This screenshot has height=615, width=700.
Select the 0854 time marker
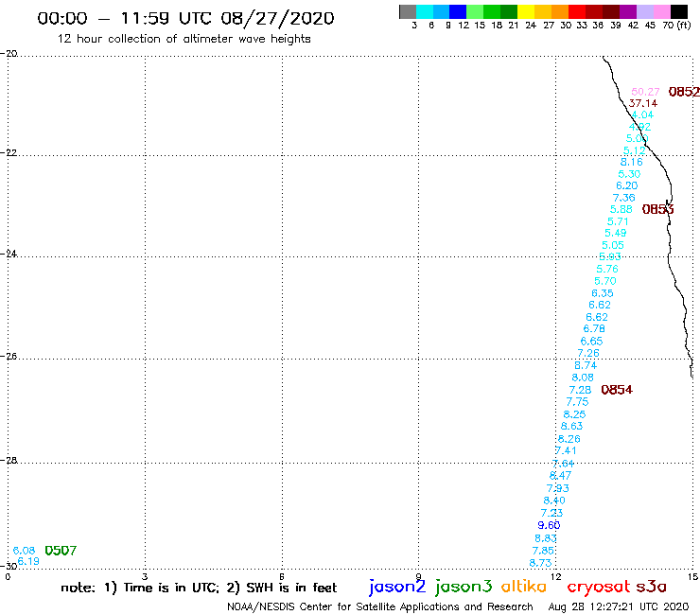pyautogui.click(x=617, y=390)
